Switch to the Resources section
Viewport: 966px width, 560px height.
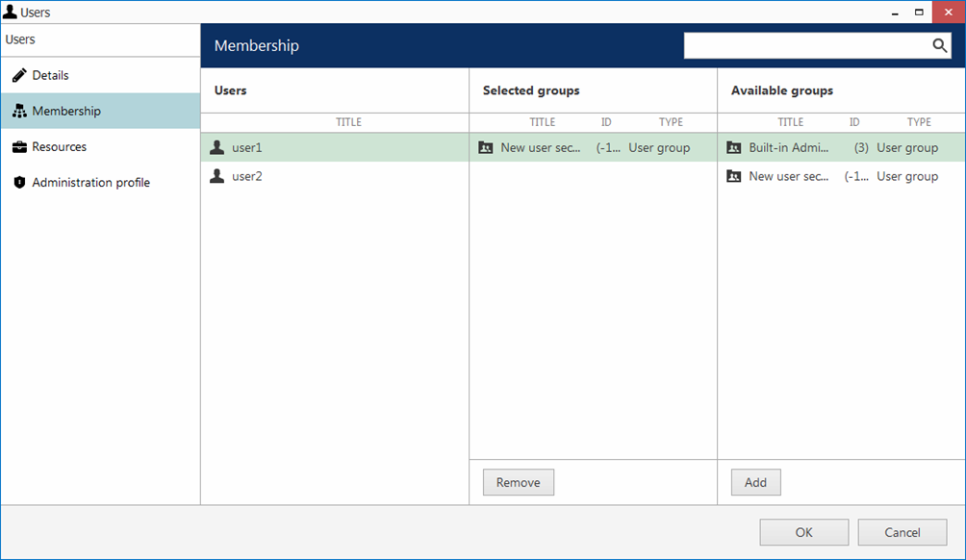click(59, 147)
